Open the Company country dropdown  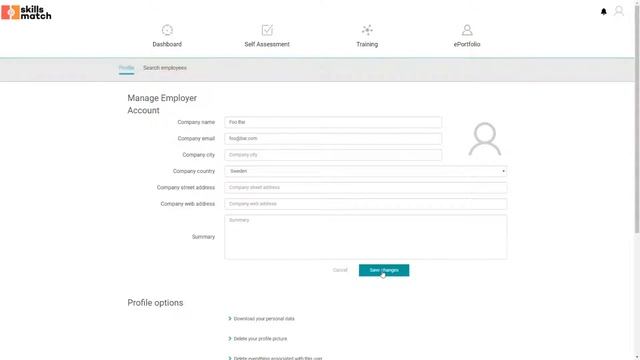pos(366,171)
